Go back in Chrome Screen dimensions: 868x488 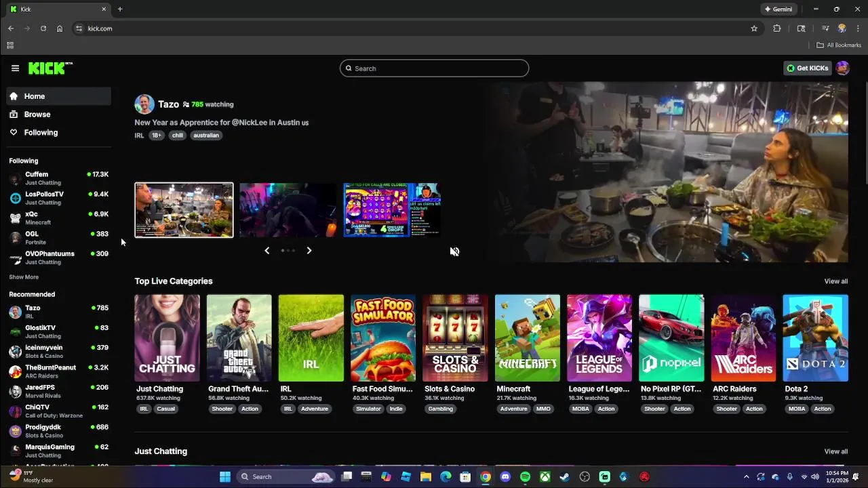[11, 28]
